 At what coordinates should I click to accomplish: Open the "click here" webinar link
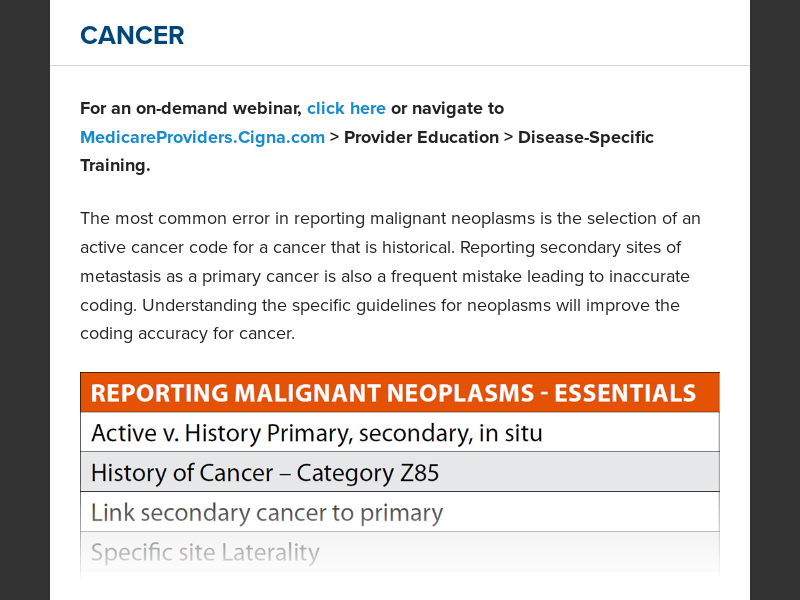[x=346, y=108]
